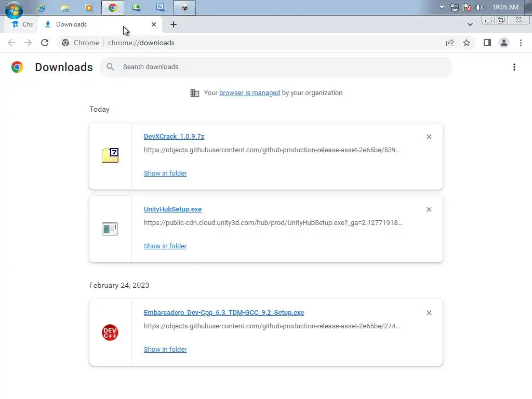Click the Downloads page title
This screenshot has width=532, height=399.
coord(64,67)
